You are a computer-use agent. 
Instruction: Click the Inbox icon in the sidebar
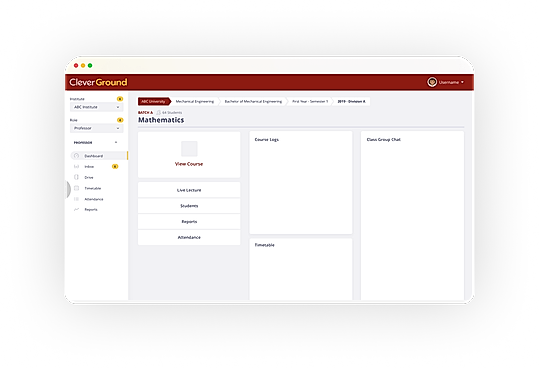point(76,166)
